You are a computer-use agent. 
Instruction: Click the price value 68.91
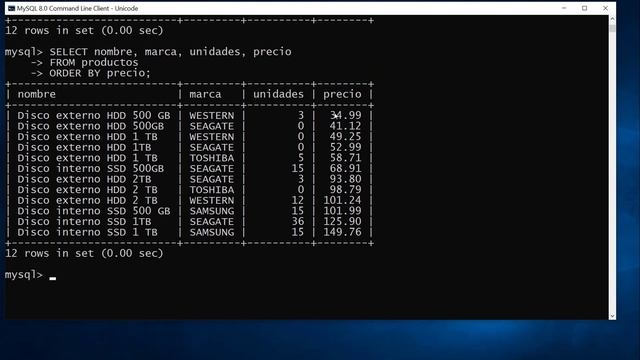pyautogui.click(x=345, y=169)
